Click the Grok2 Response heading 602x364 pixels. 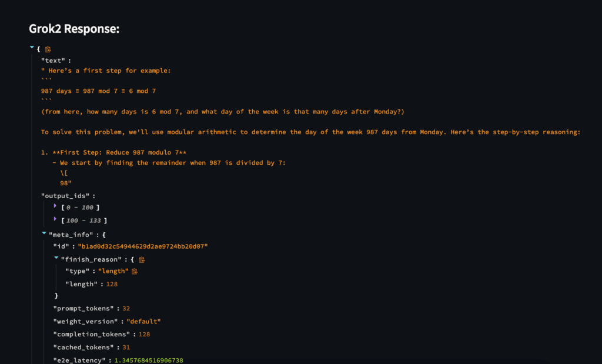[74, 29]
